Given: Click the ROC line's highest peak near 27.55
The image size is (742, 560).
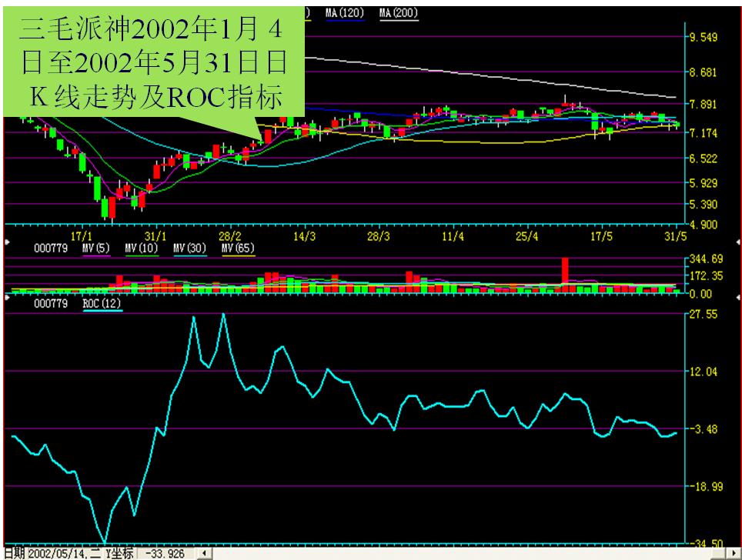Looking at the screenshot, I should pyautogui.click(x=223, y=314).
